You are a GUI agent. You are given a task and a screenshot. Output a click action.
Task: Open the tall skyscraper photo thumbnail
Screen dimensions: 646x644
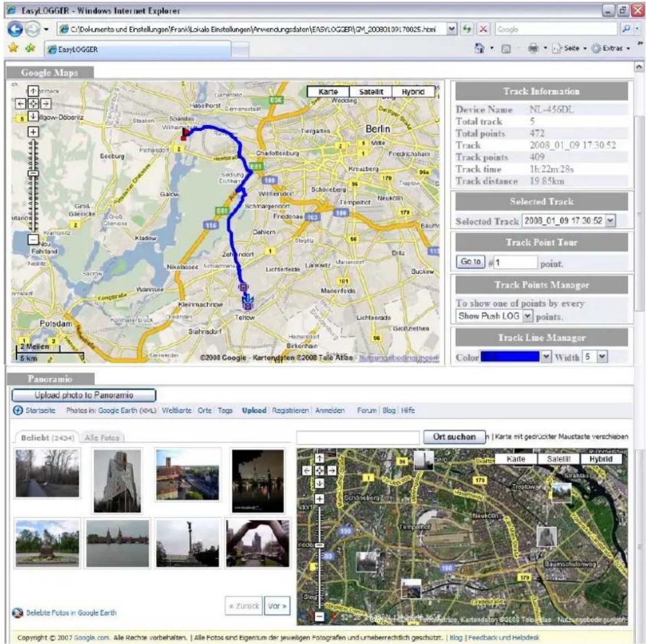117,481
